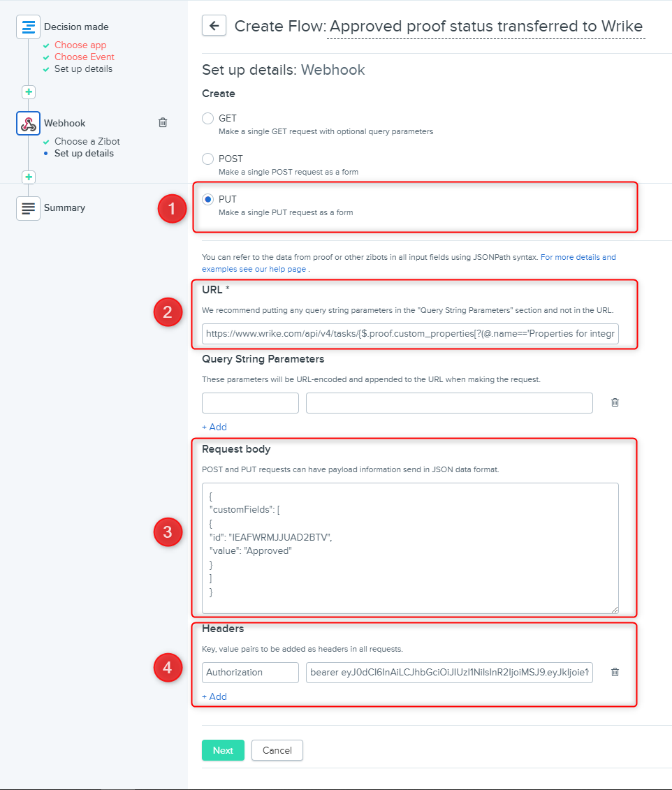Open the Summary step icon
This screenshot has height=790, width=672.
click(28, 208)
